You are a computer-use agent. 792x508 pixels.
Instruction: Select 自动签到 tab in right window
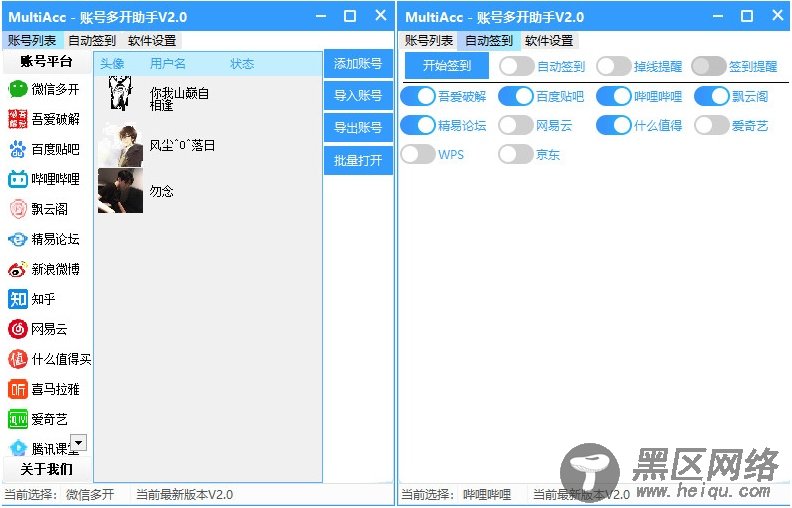489,40
